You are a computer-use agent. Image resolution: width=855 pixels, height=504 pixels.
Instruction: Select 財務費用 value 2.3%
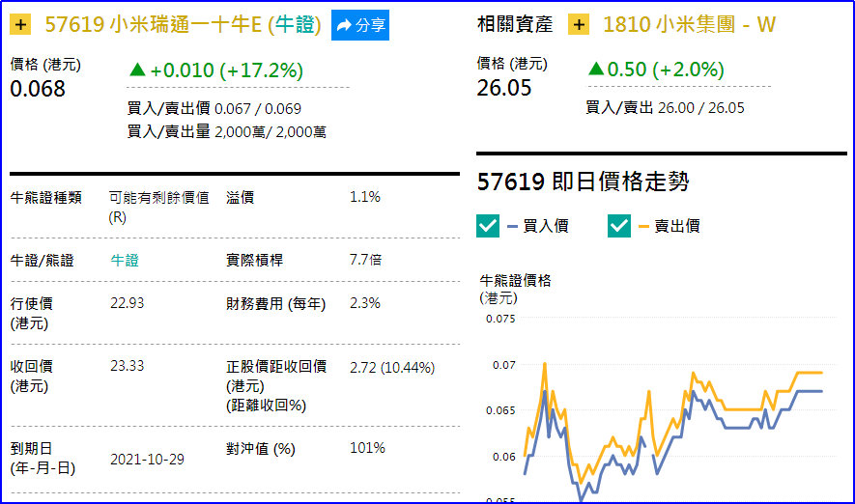pyautogui.click(x=365, y=303)
